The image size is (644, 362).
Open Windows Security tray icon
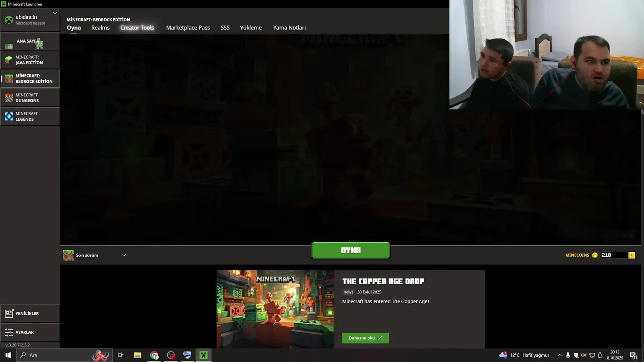coord(576,355)
